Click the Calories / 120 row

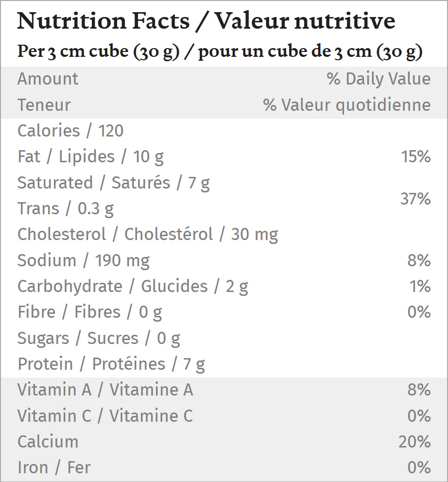tap(70, 131)
